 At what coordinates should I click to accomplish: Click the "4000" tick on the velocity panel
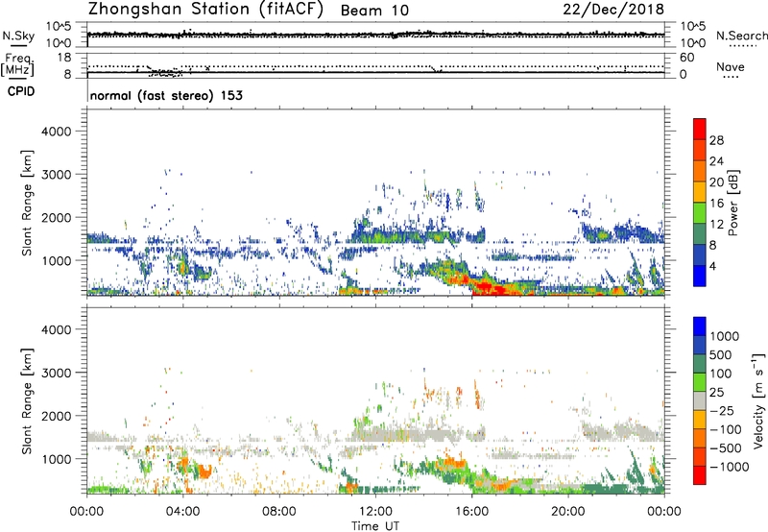pyautogui.click(x=56, y=329)
